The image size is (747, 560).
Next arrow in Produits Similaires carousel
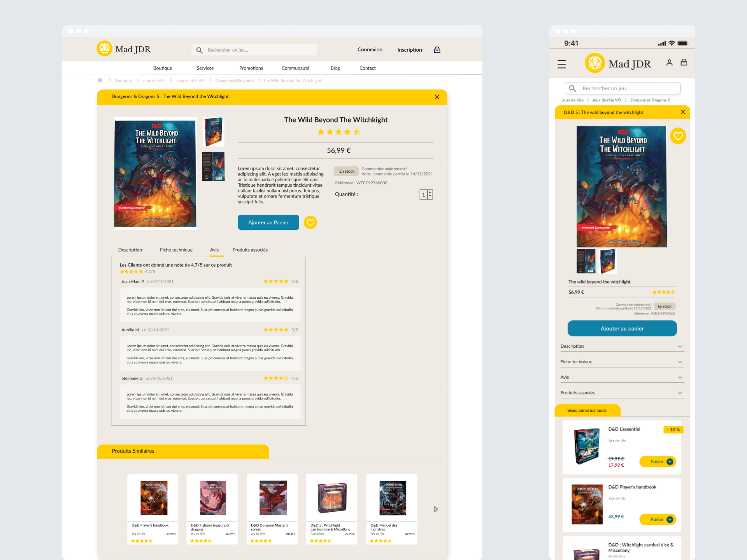436,509
